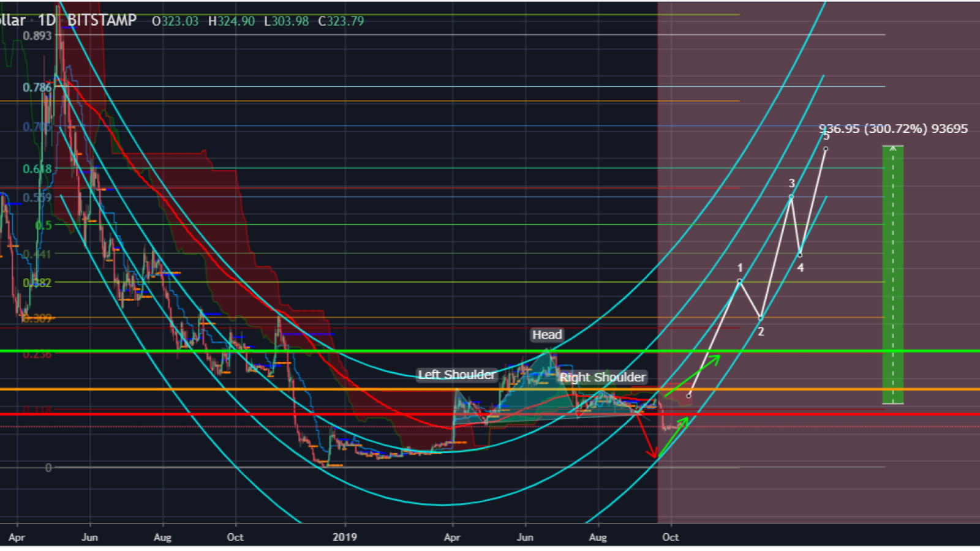
Task: Select Elliott wave point 4 marker
Action: click(800, 255)
